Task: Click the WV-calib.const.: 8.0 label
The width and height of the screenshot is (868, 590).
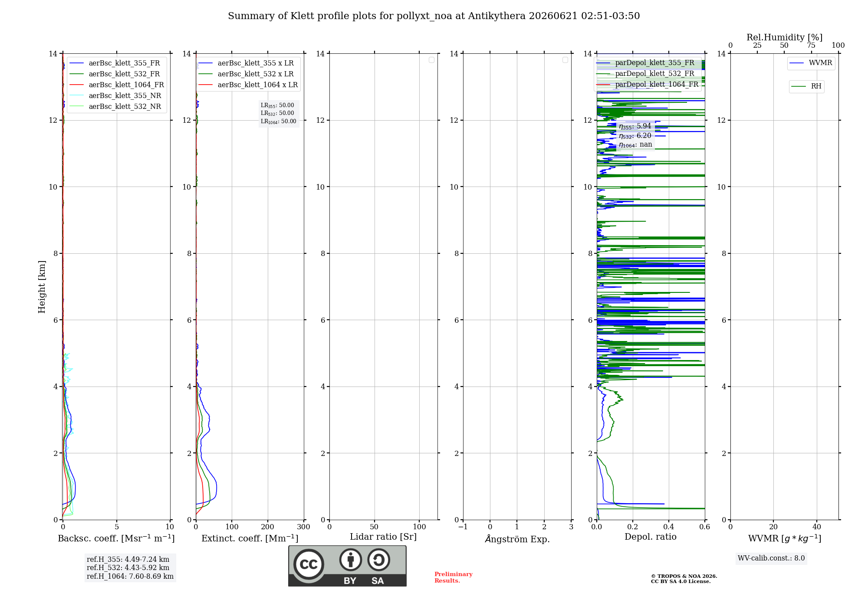Action: point(771,558)
